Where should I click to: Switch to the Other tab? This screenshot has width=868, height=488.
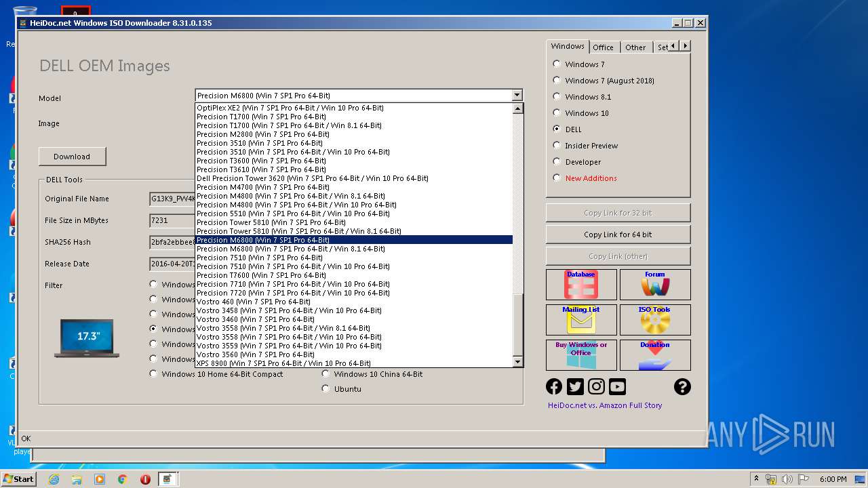click(x=635, y=47)
